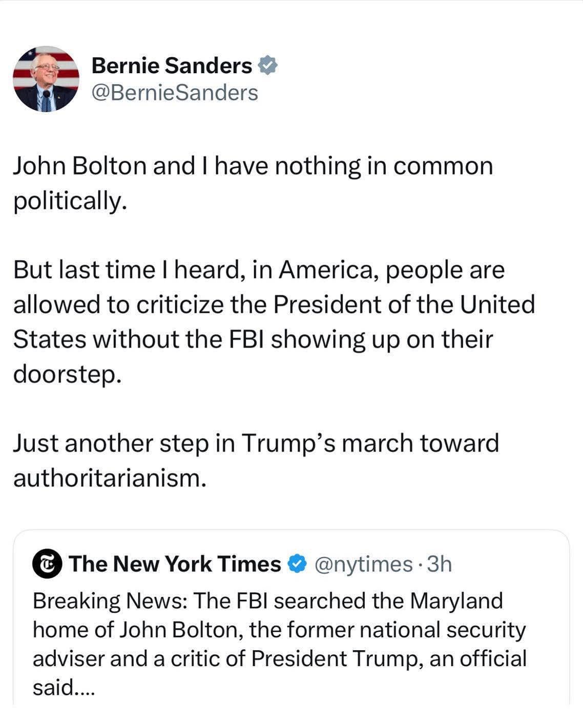This screenshot has width=583, height=728.
Task: Click "politically." in the first paragraph
Action: tap(70, 201)
